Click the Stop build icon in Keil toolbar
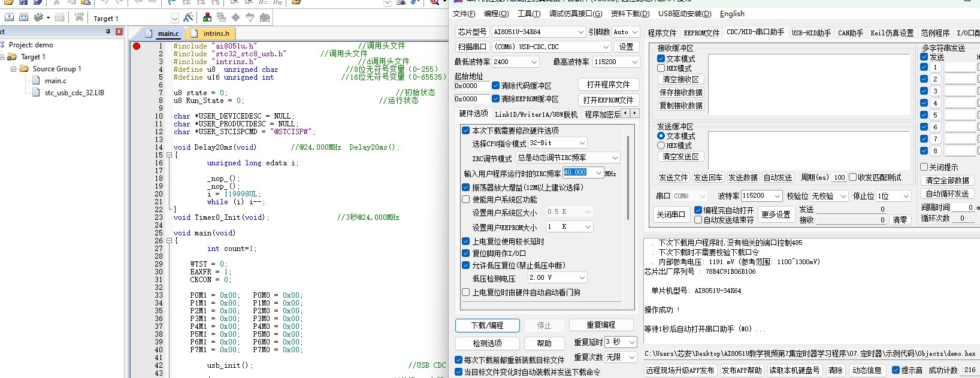 tap(60, 17)
